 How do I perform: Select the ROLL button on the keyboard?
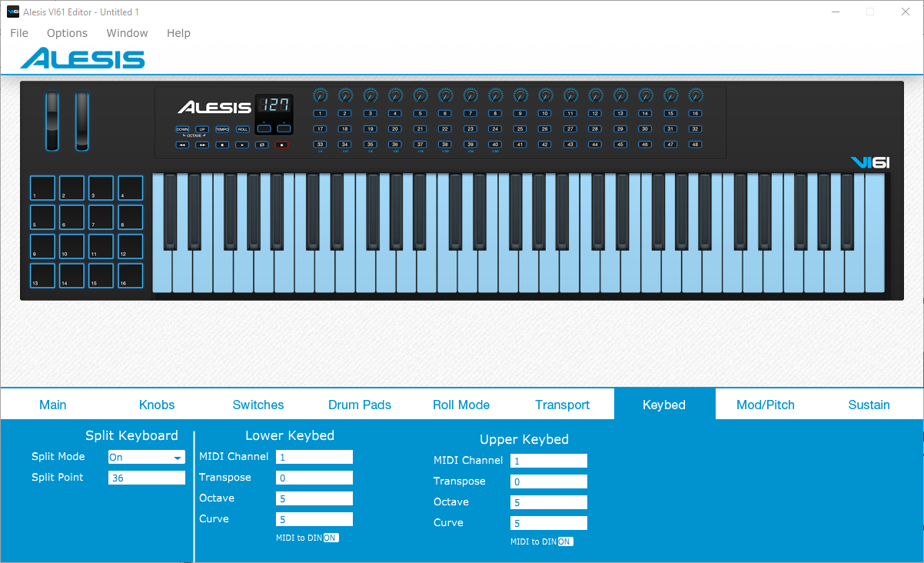pyautogui.click(x=242, y=129)
